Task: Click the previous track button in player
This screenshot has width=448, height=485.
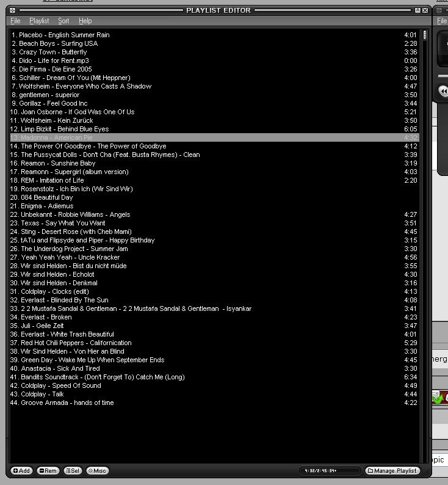Action: (443, 91)
